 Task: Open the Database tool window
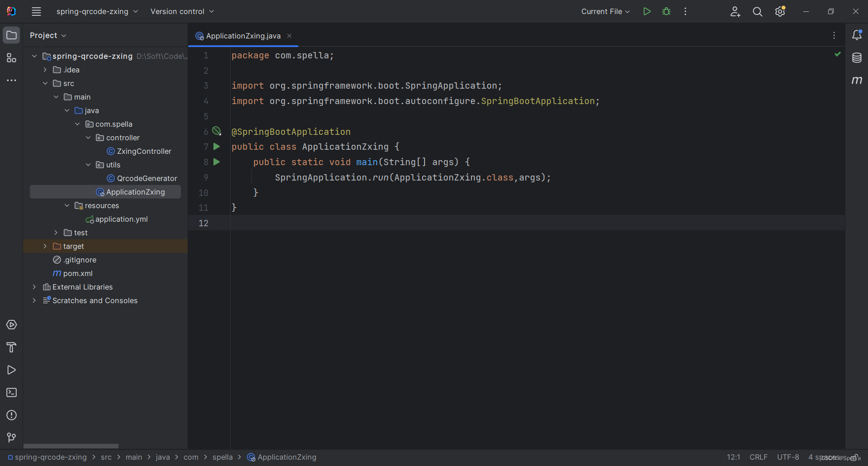pos(857,58)
